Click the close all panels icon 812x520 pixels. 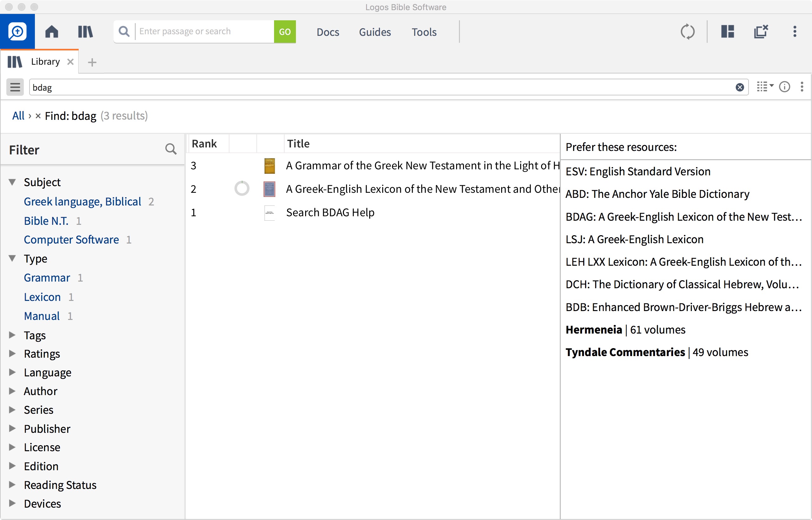click(x=761, y=31)
